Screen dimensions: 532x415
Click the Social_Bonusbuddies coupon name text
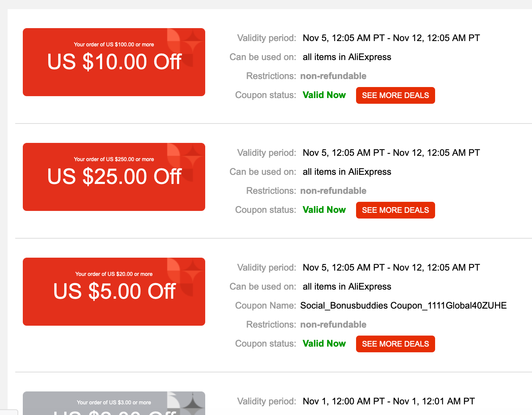click(x=404, y=306)
